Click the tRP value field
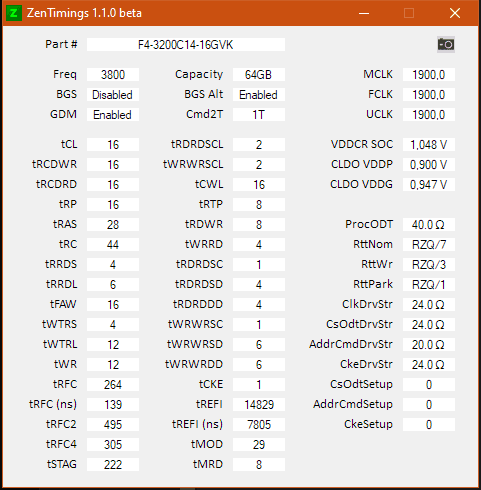 point(113,204)
